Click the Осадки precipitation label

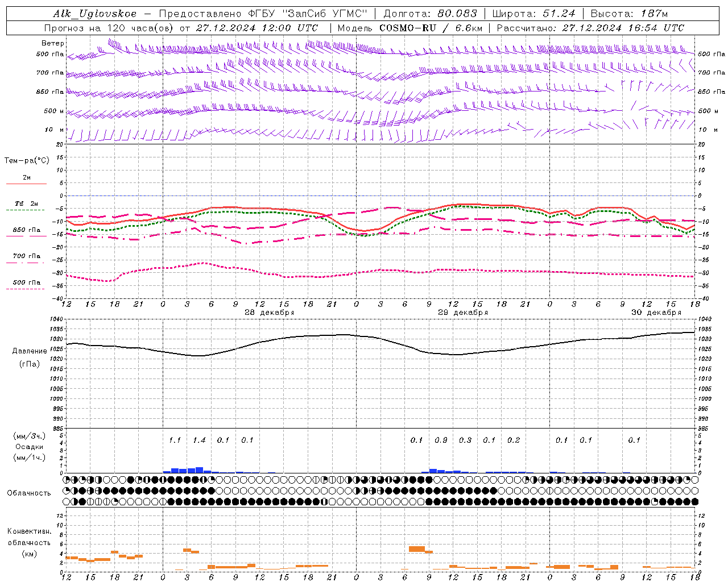30,447
